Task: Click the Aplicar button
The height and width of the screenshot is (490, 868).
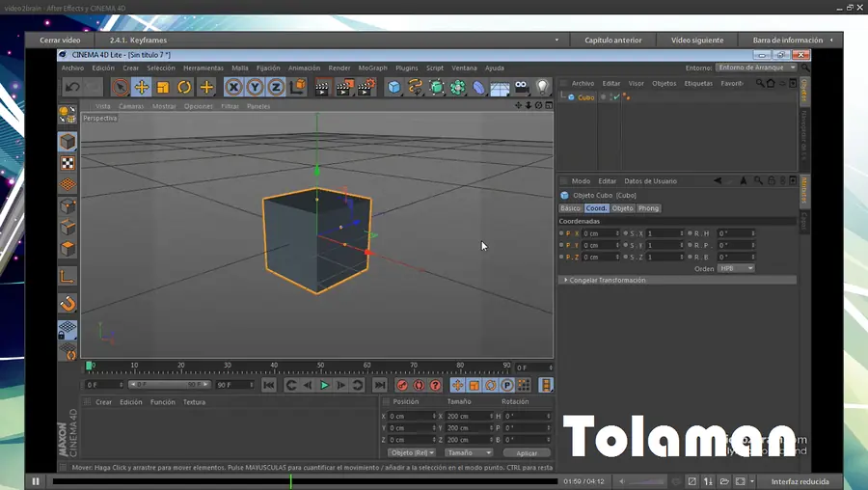Action: coord(527,452)
